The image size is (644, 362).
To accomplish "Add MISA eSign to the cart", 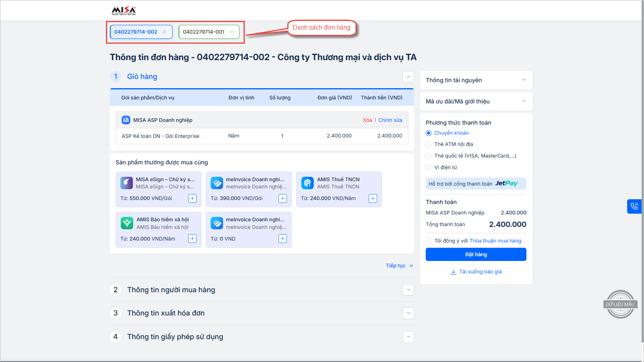I will pos(193,198).
